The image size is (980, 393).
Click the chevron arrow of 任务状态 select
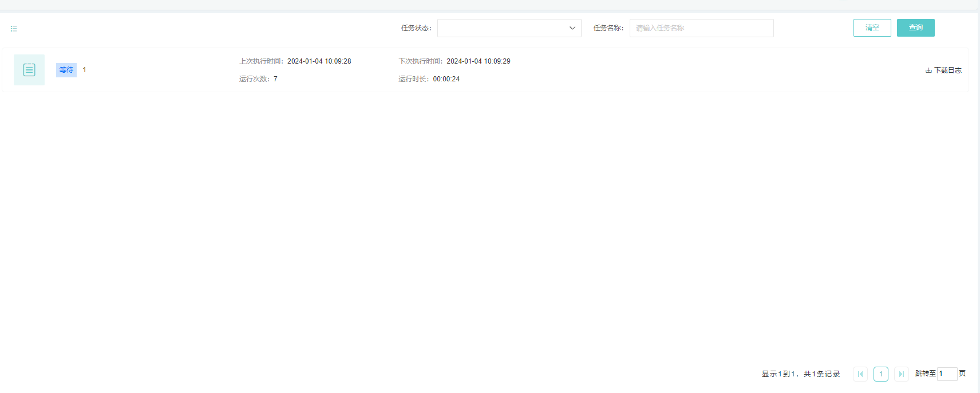pos(572,28)
